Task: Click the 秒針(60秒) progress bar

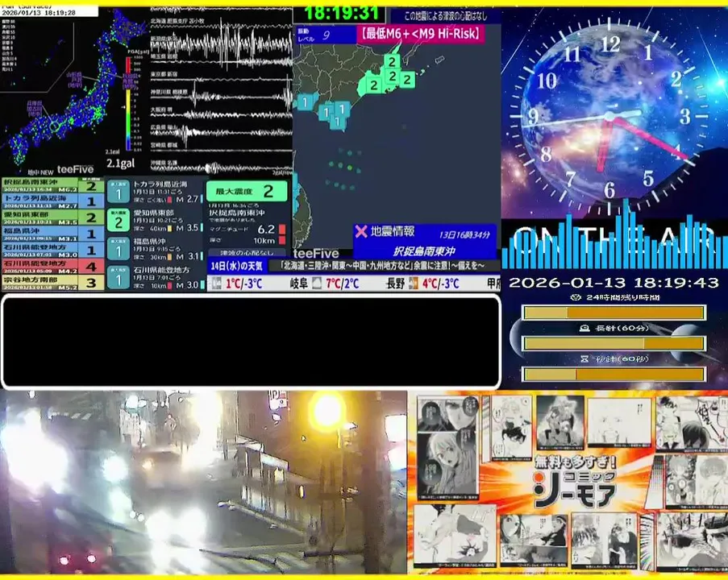Action: [614, 374]
